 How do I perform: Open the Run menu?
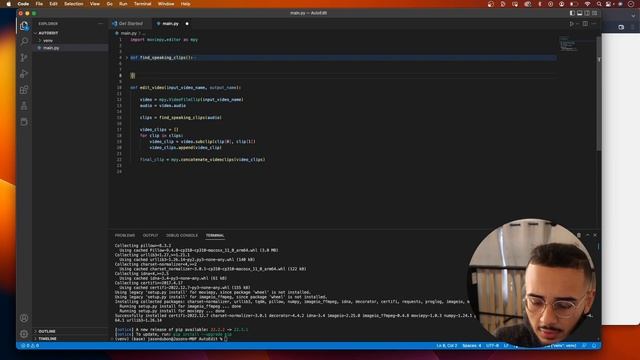(123, 4)
